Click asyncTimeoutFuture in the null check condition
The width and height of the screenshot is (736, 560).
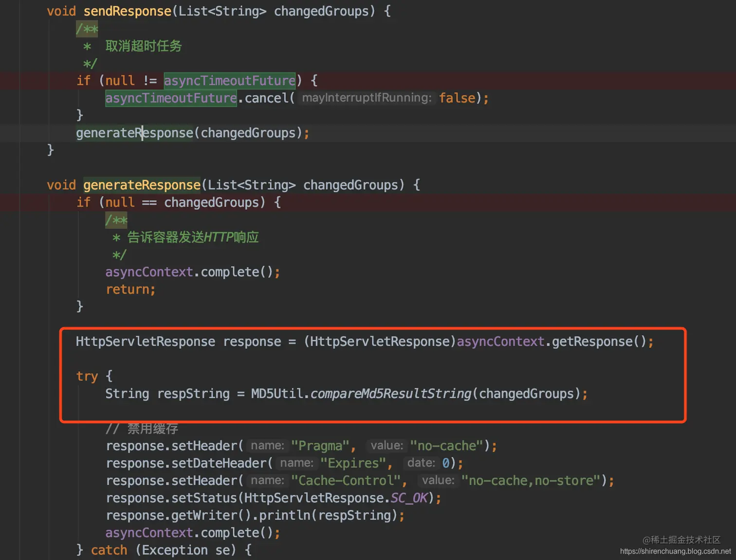(x=229, y=81)
